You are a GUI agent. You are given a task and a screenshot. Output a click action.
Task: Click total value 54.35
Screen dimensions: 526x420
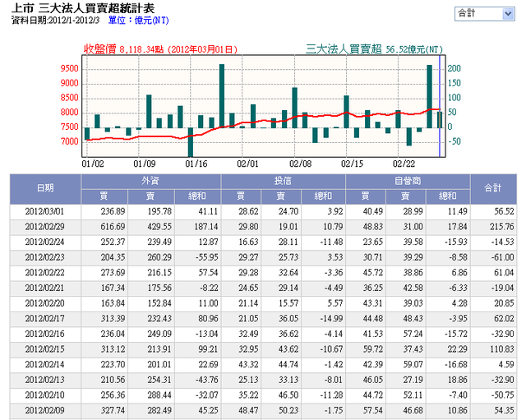504,410
